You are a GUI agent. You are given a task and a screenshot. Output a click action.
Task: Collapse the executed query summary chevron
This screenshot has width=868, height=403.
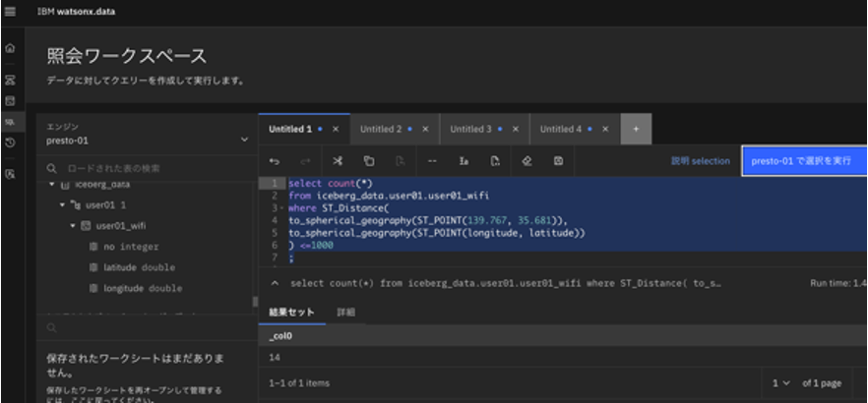[x=275, y=284]
